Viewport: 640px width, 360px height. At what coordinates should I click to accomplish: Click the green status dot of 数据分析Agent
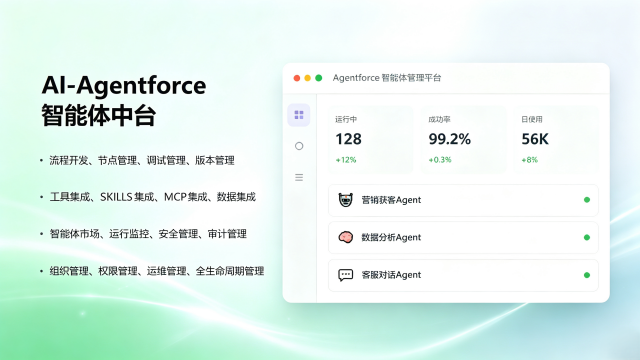(587, 238)
